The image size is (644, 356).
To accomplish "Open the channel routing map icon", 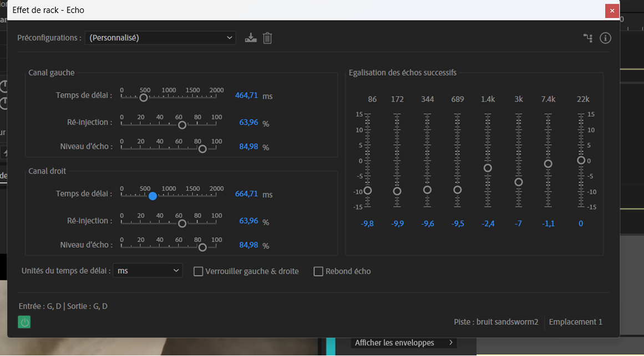I will (x=588, y=38).
